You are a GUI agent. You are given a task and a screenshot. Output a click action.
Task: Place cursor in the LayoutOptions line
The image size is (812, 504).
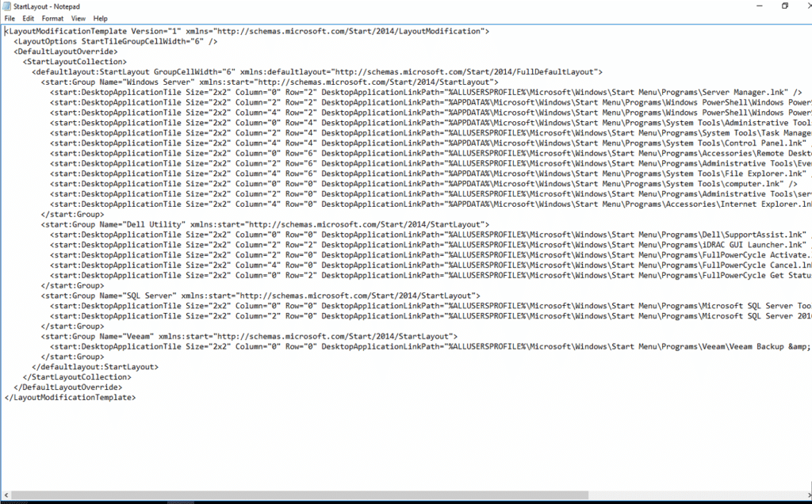(x=111, y=41)
